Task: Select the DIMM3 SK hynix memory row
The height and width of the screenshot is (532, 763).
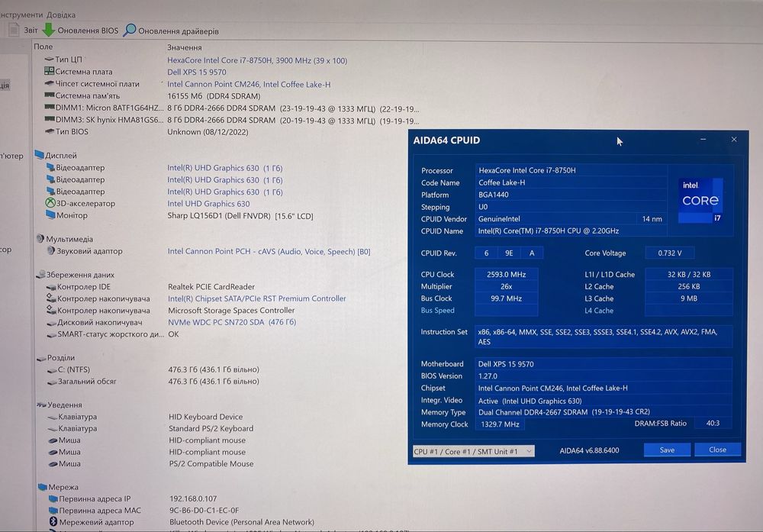Action: point(232,121)
